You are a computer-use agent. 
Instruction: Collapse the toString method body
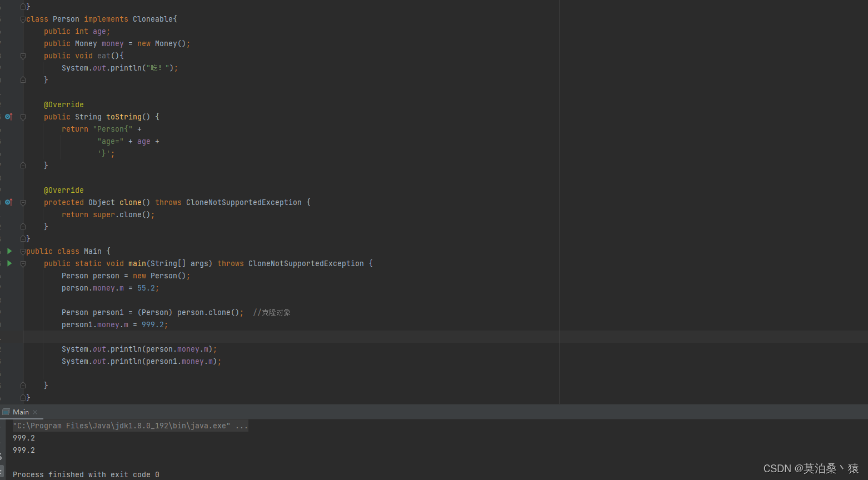coord(23,117)
